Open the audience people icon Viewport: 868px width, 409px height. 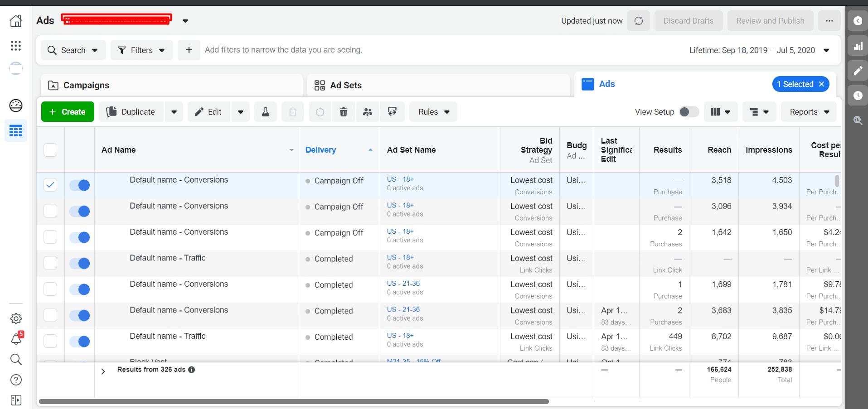point(368,112)
